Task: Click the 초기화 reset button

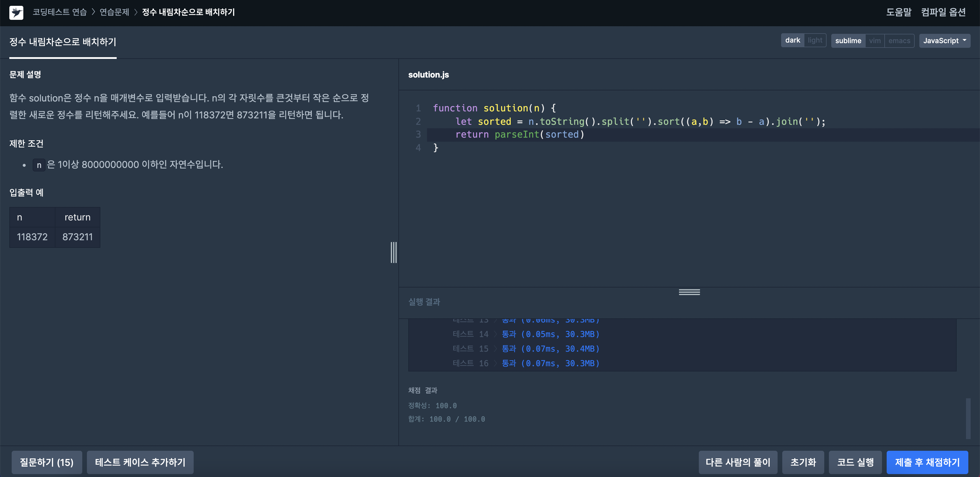Action: point(803,462)
